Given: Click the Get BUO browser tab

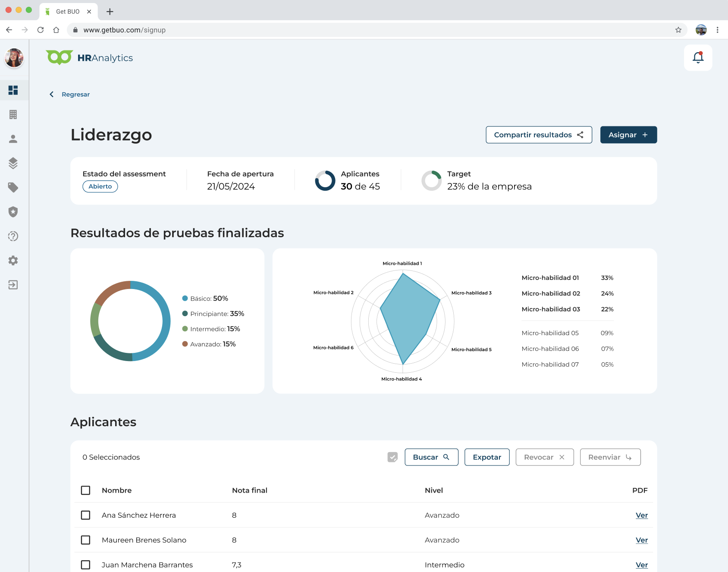Looking at the screenshot, I should [x=68, y=12].
